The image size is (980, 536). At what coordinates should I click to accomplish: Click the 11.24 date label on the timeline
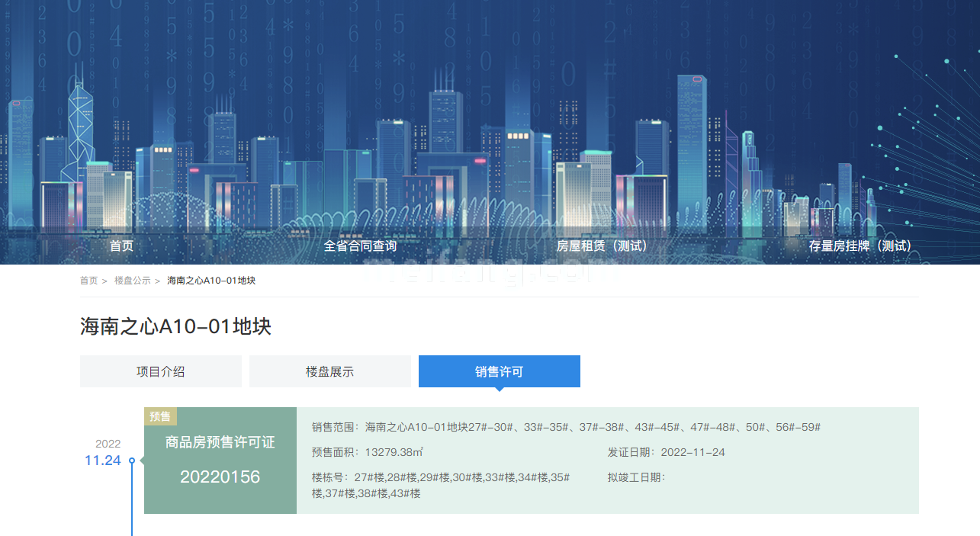coord(102,461)
